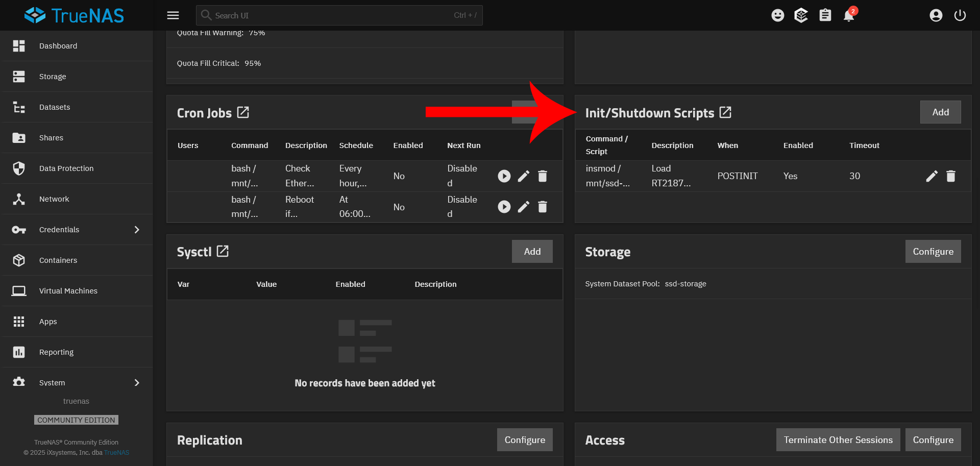The width and height of the screenshot is (980, 466).
Task: Run the Reboot if cron job now
Action: tap(504, 207)
